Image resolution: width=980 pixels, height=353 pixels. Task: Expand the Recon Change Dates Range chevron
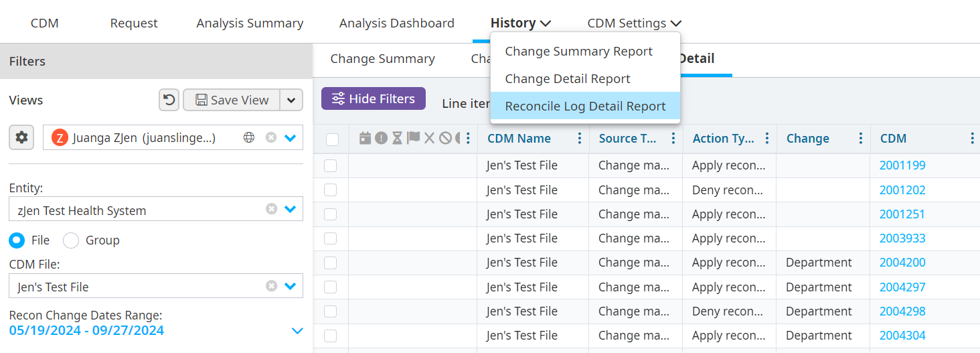click(297, 331)
